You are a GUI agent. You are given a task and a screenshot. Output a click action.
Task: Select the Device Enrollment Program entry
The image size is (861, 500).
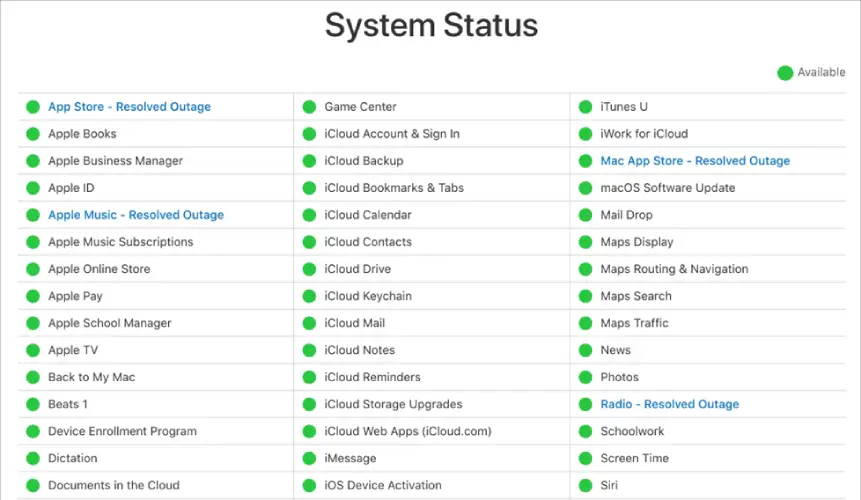(x=122, y=431)
